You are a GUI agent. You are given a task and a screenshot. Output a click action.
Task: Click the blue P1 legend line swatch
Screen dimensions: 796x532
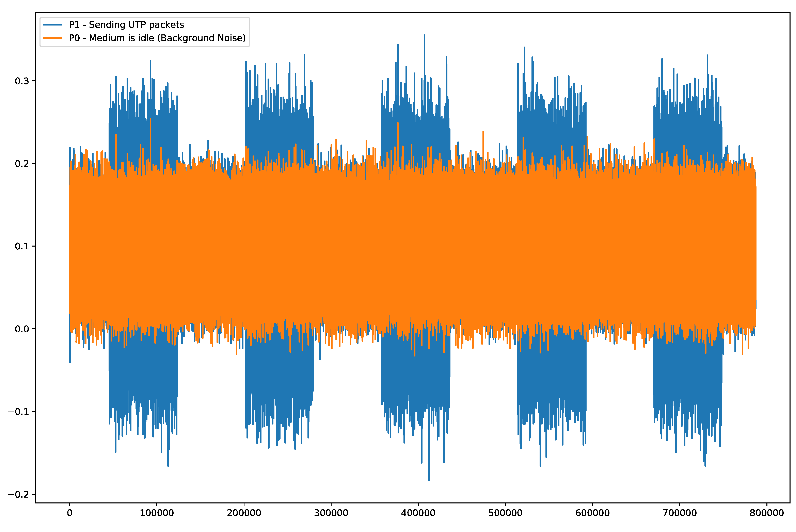tap(53, 25)
